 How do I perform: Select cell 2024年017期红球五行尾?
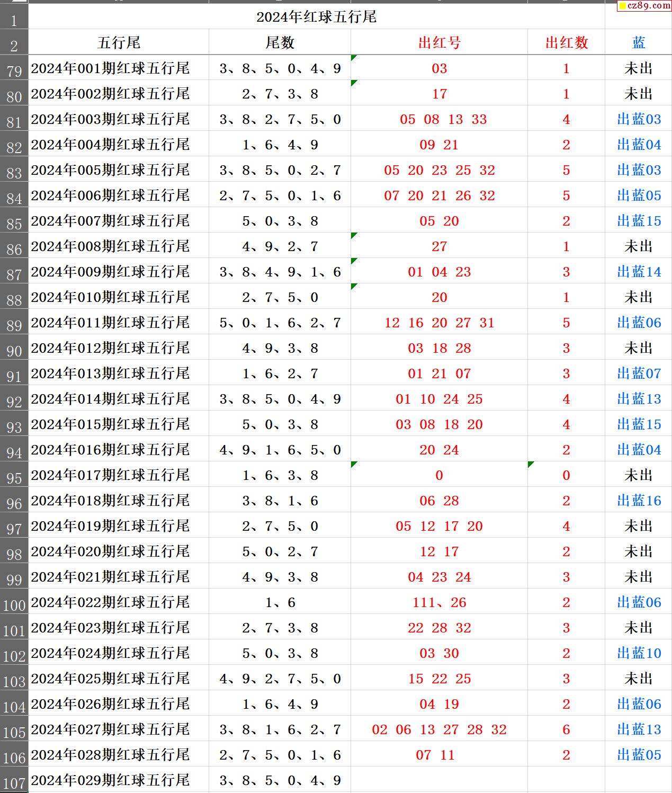pyautogui.click(x=119, y=475)
